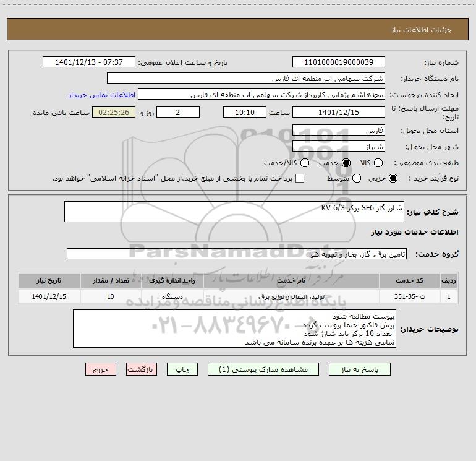Click the remaining days field showing 2
This screenshot has height=461, width=476.
point(178,112)
